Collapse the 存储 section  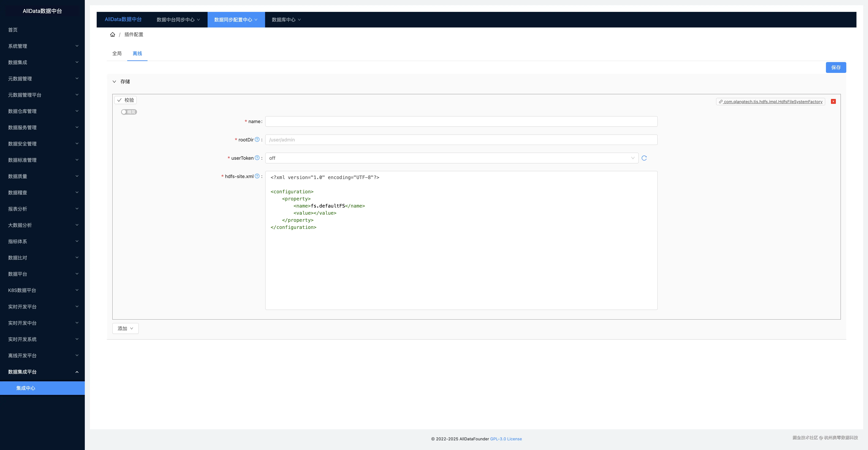coord(114,82)
